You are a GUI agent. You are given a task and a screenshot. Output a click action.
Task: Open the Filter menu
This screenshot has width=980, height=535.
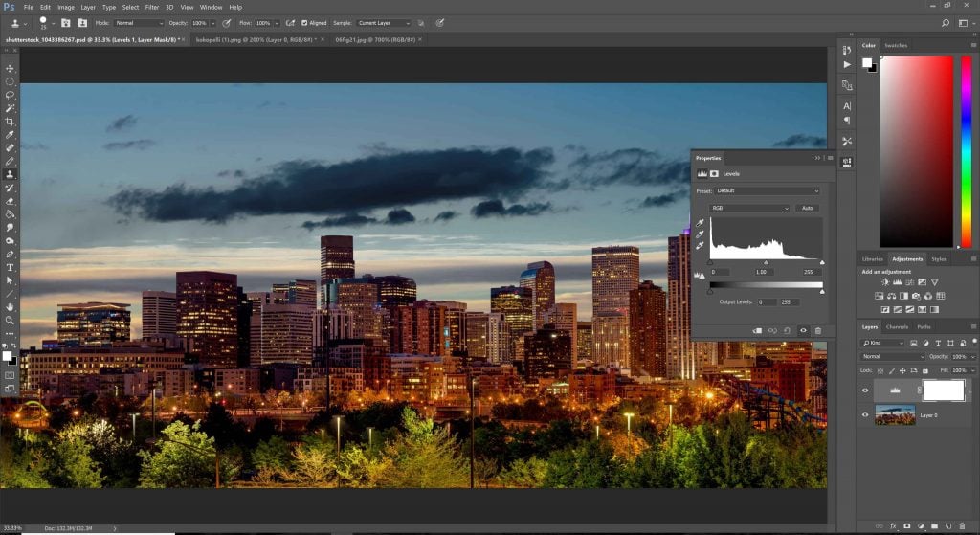(x=152, y=7)
